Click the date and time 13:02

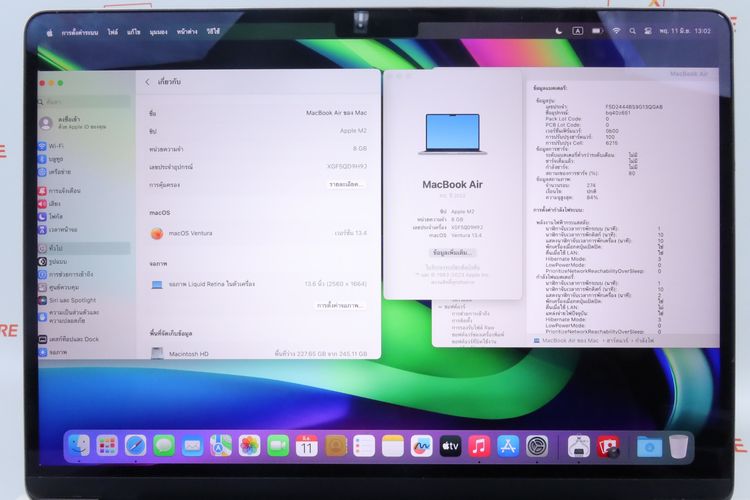click(684, 31)
